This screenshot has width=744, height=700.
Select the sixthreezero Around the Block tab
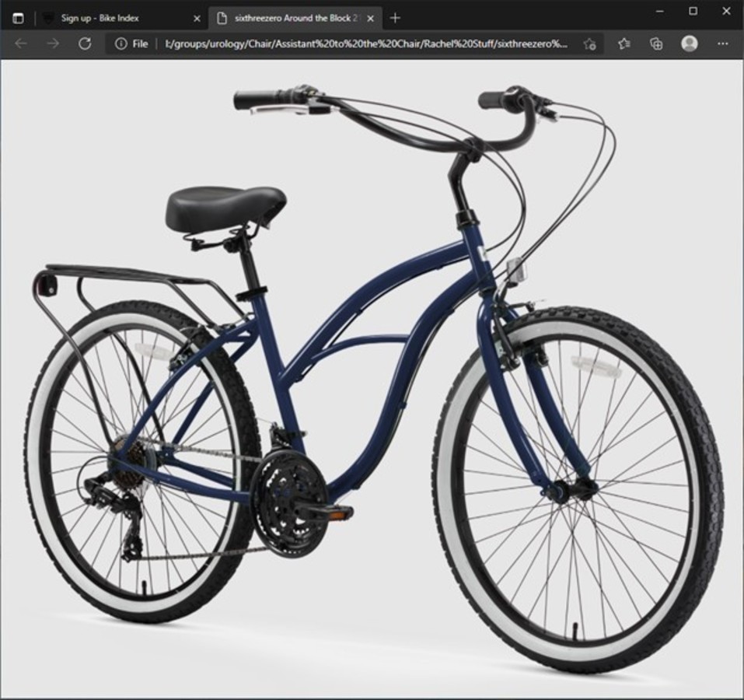pos(288,16)
